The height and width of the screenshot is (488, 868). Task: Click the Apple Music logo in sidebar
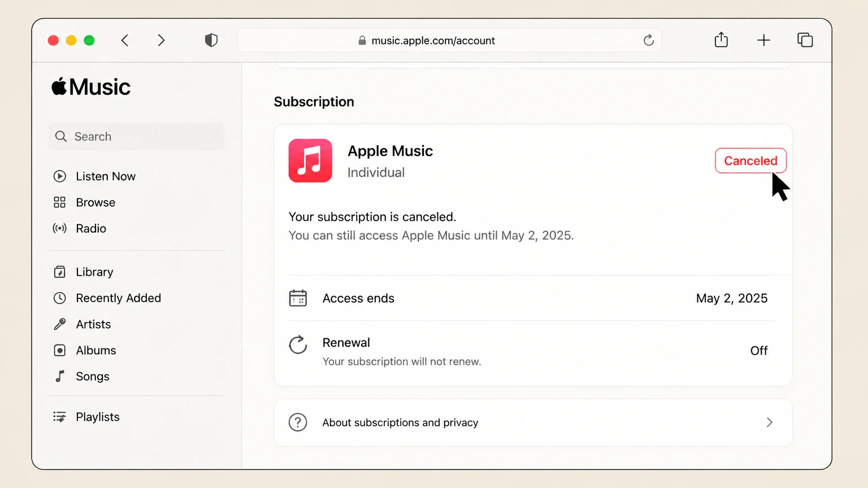(x=91, y=87)
